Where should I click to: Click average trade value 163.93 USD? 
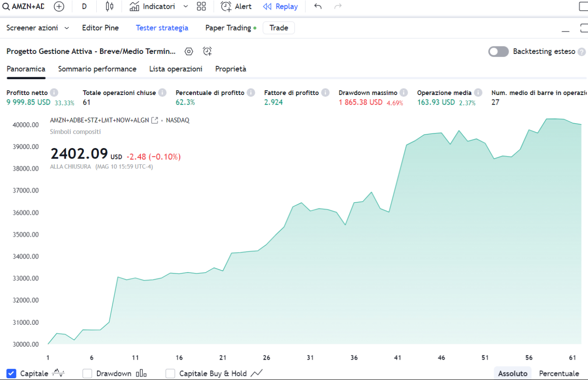436,102
